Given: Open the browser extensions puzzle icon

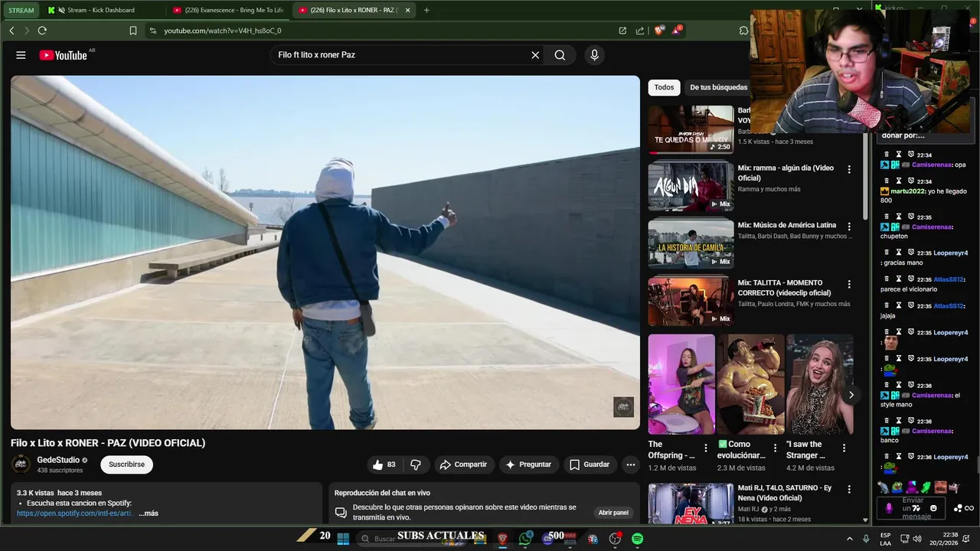Looking at the screenshot, I should coord(743,31).
